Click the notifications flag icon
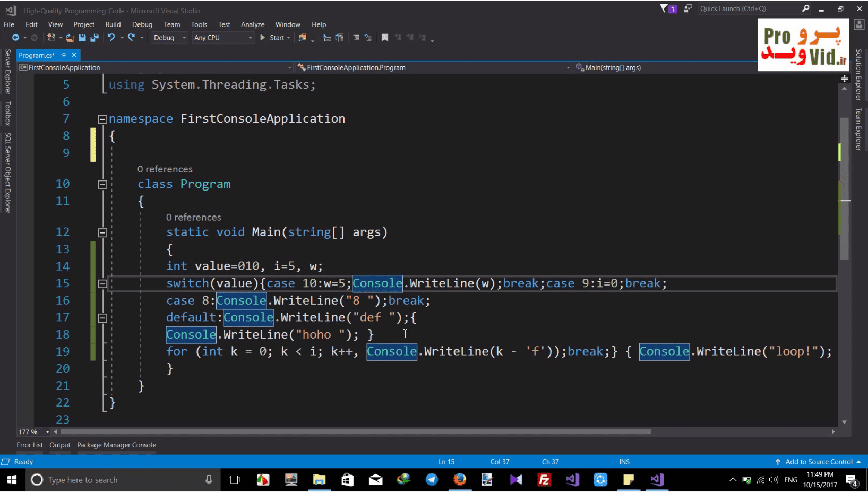 coord(664,8)
